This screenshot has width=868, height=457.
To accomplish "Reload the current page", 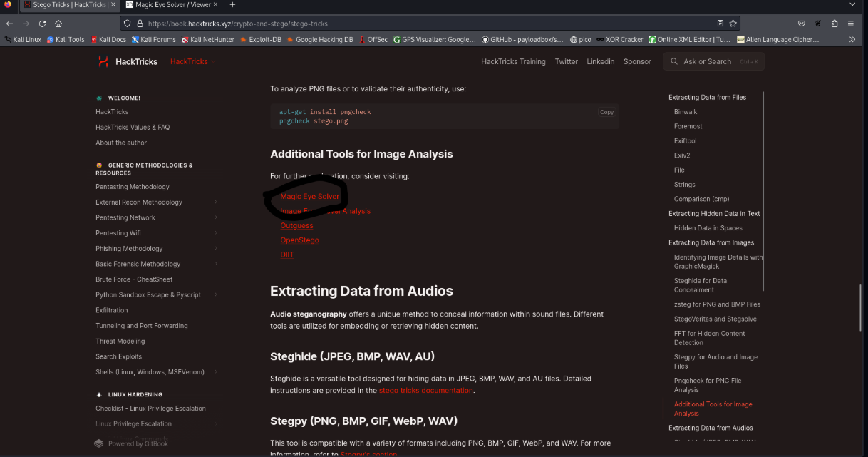I will click(x=42, y=23).
